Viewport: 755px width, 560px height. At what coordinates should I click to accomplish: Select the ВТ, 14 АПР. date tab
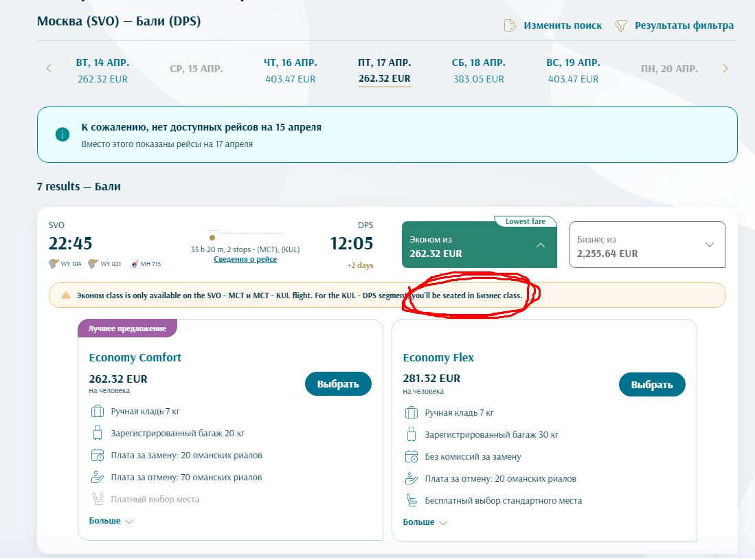[x=102, y=71]
